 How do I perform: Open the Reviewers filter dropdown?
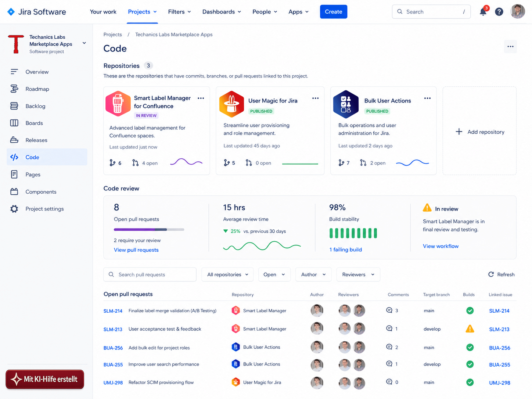point(358,274)
